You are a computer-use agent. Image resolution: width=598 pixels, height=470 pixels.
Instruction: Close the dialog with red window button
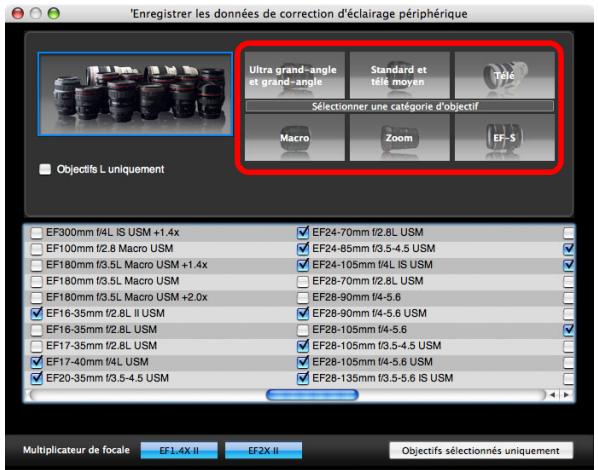pos(18,14)
